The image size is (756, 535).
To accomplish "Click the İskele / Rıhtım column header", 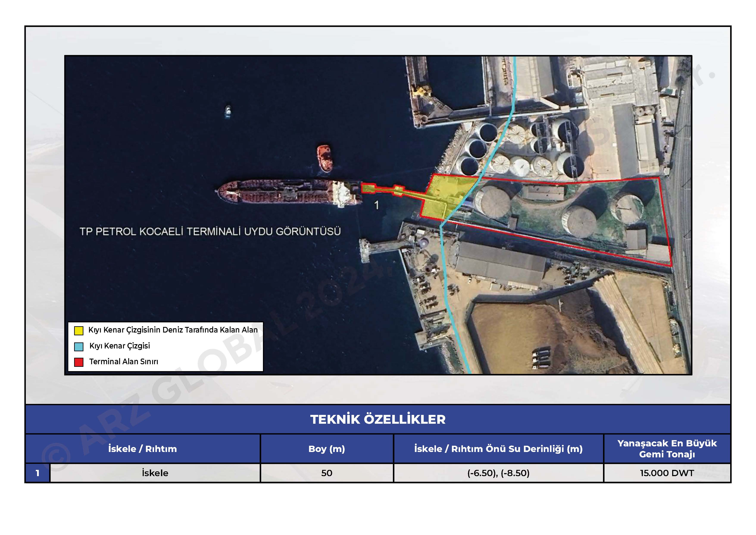I will [x=143, y=449].
